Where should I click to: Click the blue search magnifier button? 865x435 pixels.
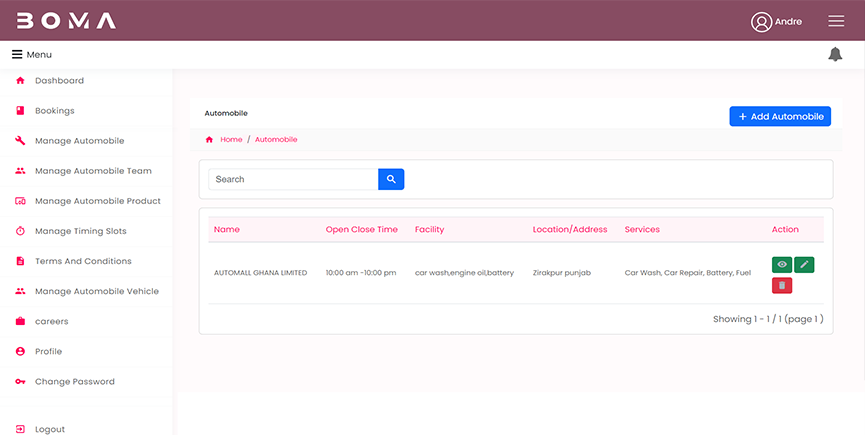[391, 179]
